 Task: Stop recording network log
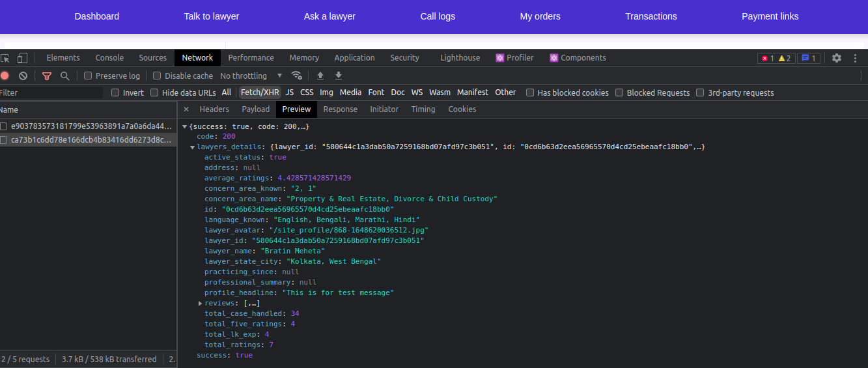pyautogui.click(x=5, y=76)
